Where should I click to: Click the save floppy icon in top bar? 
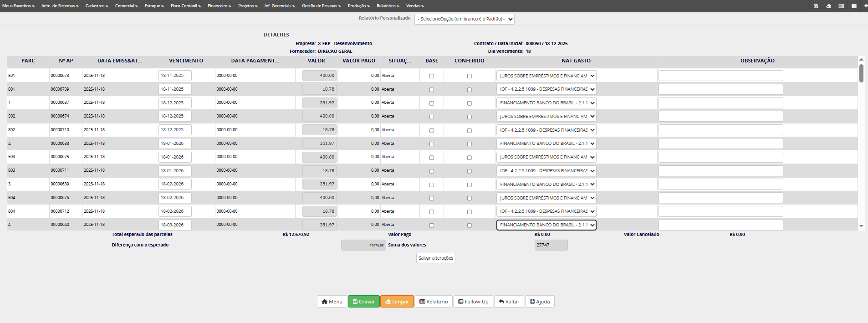[816, 6]
